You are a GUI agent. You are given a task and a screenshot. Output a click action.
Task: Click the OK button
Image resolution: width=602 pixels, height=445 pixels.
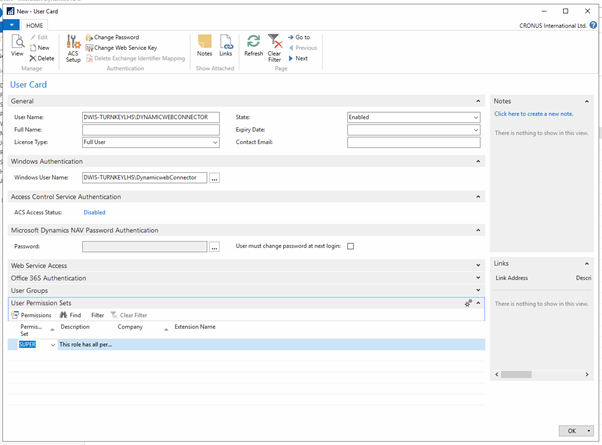click(572, 431)
